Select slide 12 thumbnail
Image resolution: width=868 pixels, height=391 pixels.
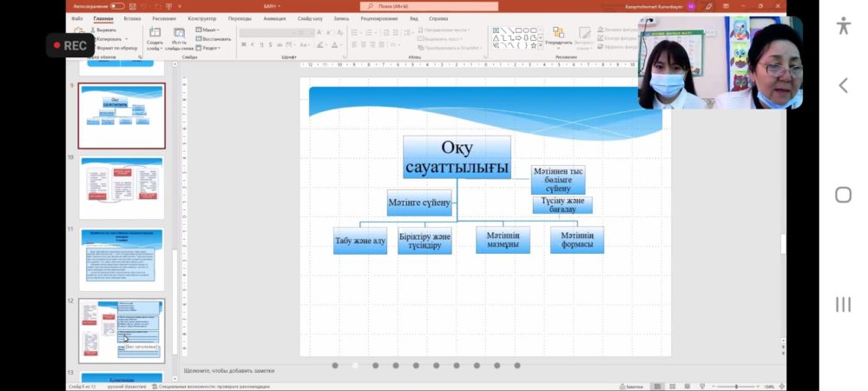(122, 331)
